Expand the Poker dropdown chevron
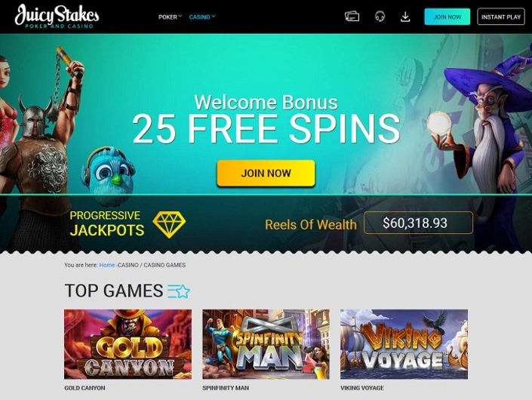This screenshot has height=400, width=532. tap(180, 16)
